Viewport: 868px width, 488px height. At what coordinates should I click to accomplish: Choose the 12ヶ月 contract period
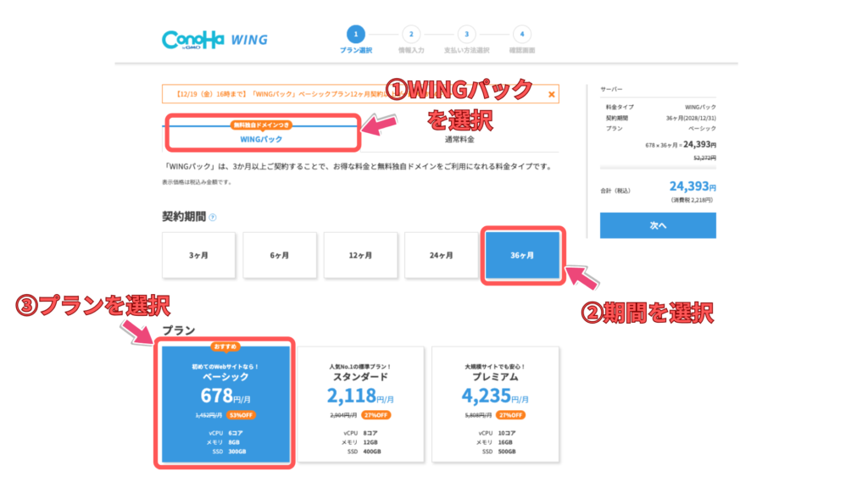(359, 255)
